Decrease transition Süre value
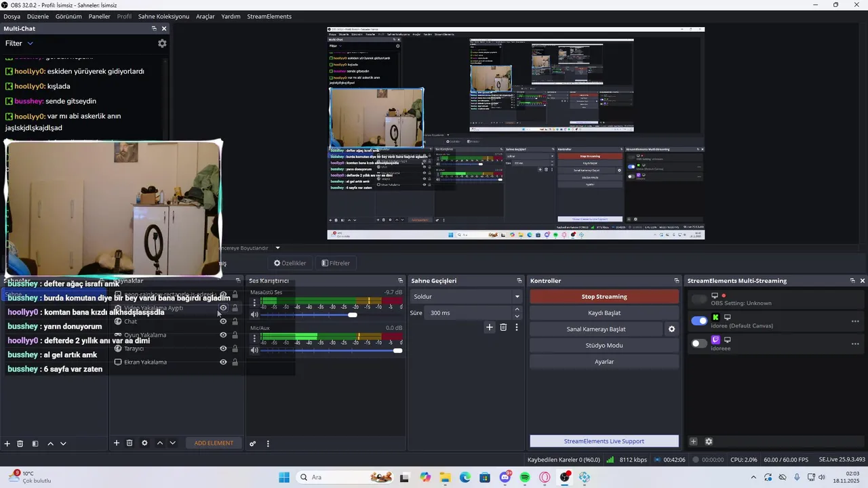 (517, 317)
